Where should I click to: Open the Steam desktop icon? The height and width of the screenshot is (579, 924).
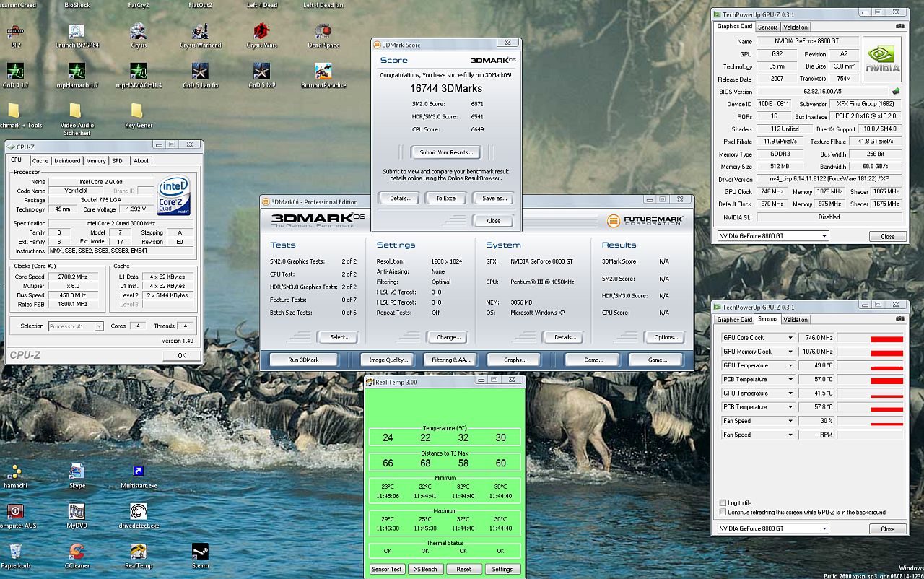click(x=200, y=557)
